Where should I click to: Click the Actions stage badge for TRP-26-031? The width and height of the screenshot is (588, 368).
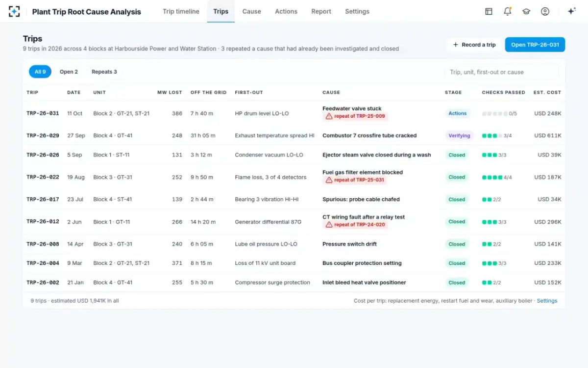tap(458, 113)
